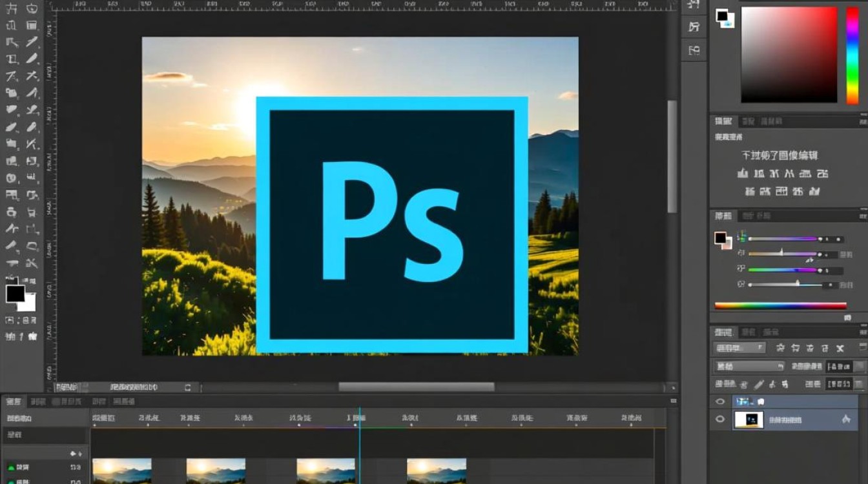Image resolution: width=868 pixels, height=484 pixels.
Task: Click the second clip thumbnail in the timeline
Action: tap(216, 471)
